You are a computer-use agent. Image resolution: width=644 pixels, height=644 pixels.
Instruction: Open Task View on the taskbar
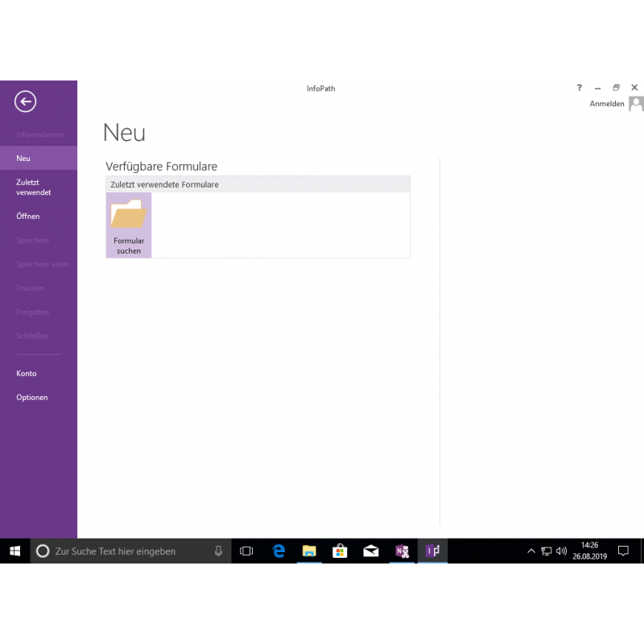pyautogui.click(x=247, y=551)
